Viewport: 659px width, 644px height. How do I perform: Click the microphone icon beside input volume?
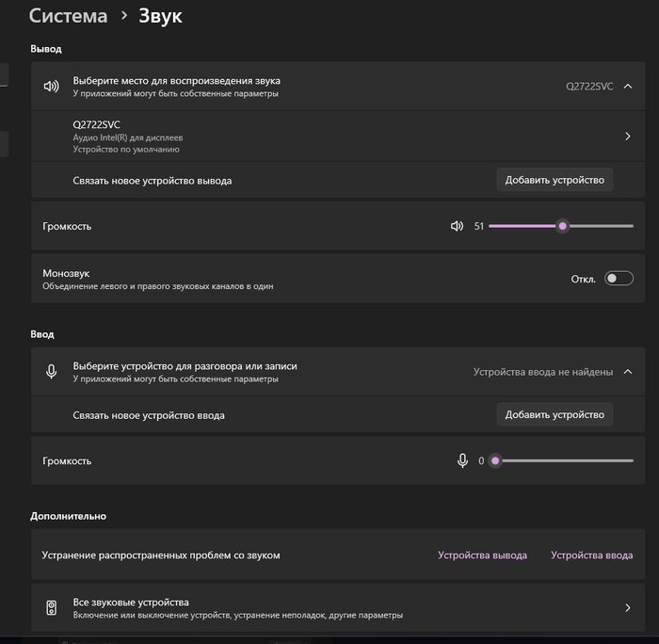point(462,460)
